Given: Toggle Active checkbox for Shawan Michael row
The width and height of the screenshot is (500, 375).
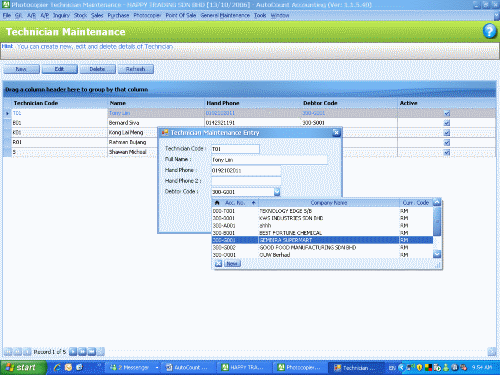Looking at the screenshot, I should (x=447, y=152).
